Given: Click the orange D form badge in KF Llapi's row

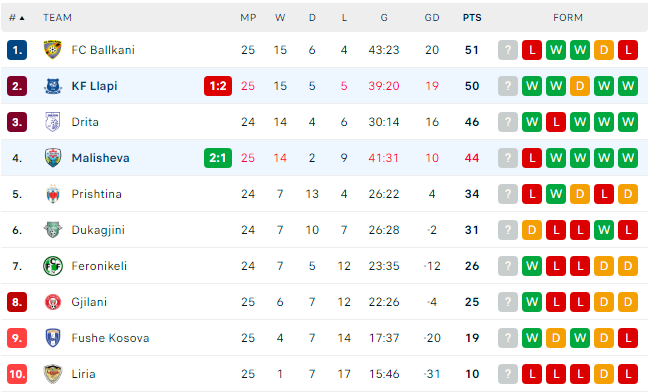Looking at the screenshot, I should pyautogui.click(x=580, y=86).
